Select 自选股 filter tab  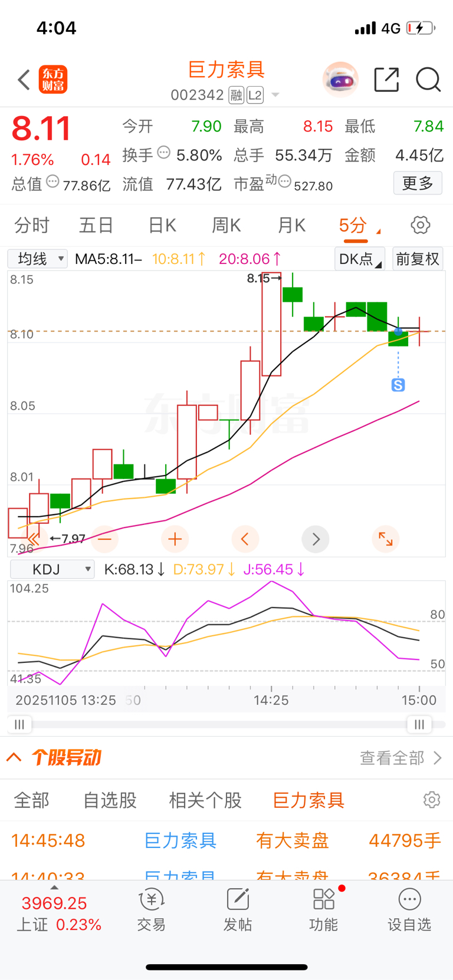pyautogui.click(x=110, y=800)
